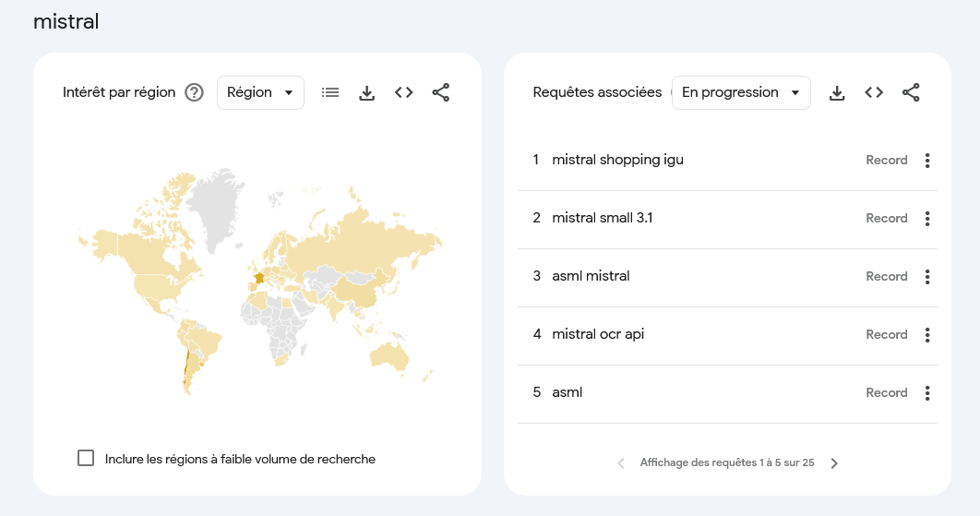This screenshot has width=980, height=516.
Task: Open the asml related query
Action: point(567,392)
